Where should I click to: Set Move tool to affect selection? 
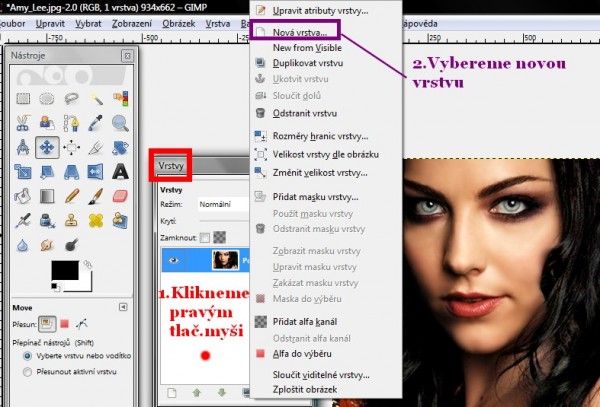tap(65, 324)
